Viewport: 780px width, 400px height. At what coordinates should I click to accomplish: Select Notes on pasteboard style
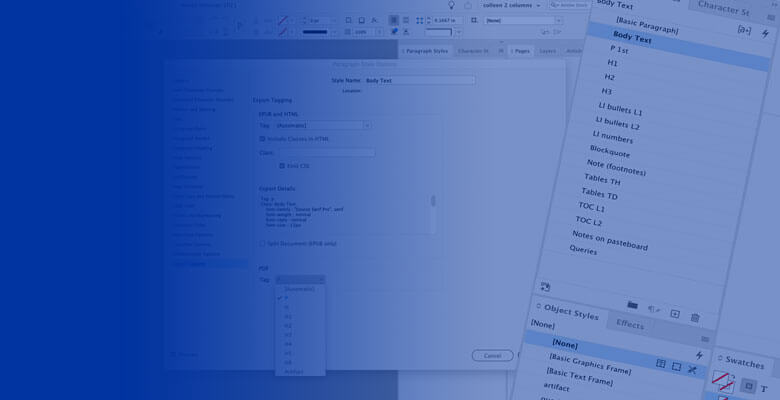pos(610,240)
